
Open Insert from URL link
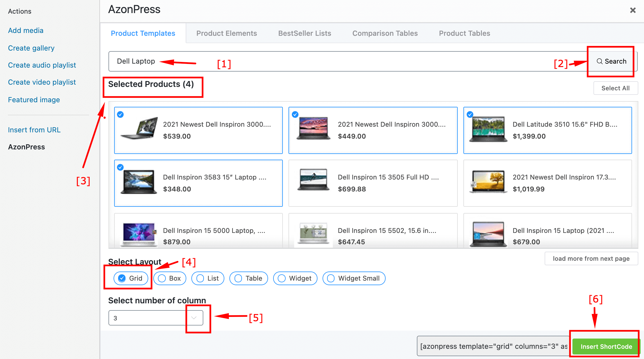[x=34, y=130]
